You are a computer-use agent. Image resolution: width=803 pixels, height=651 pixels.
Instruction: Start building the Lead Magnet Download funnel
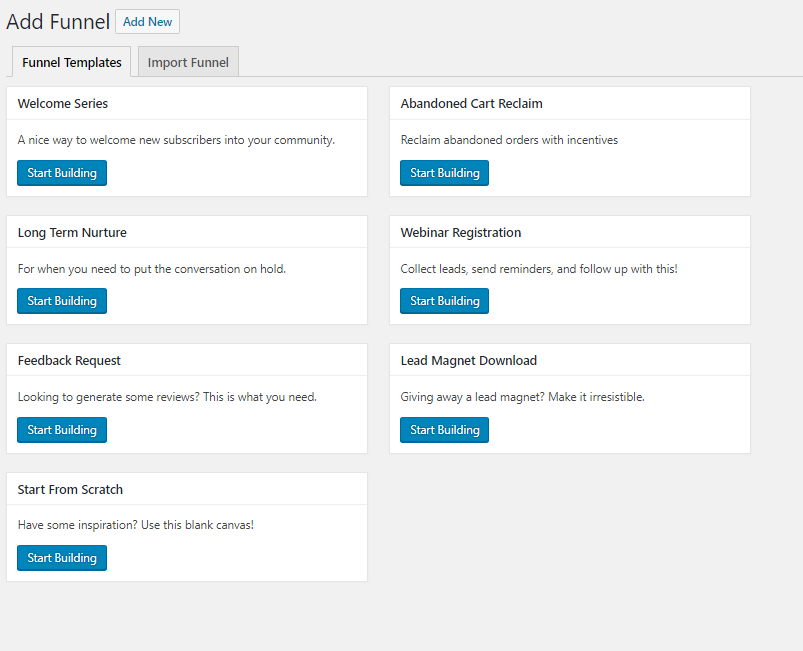pos(445,430)
